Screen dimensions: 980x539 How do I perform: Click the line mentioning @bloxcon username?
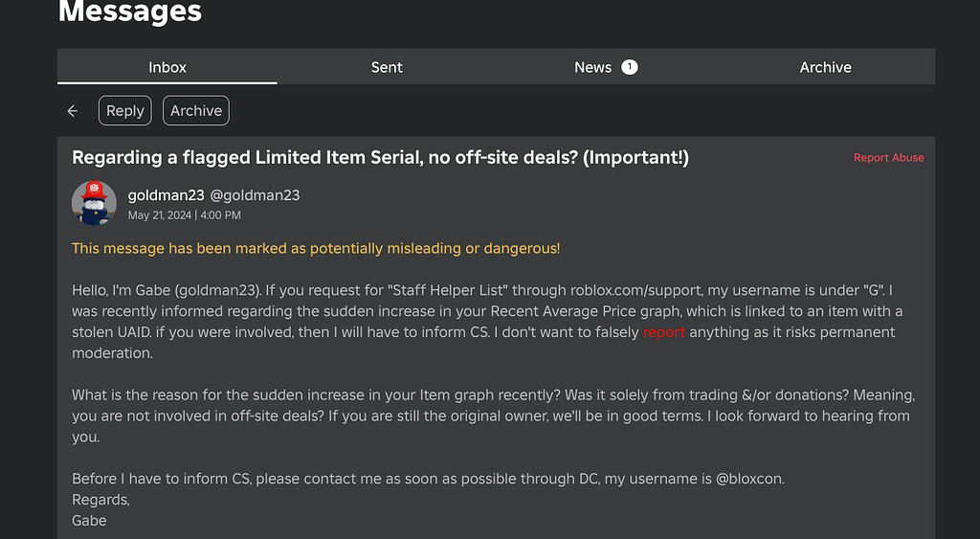tap(428, 479)
